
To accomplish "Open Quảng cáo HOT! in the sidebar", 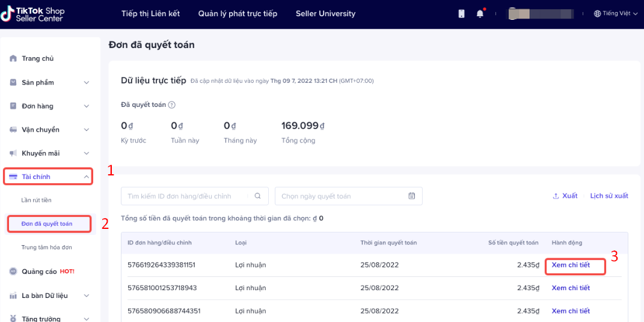I will coord(48,272).
